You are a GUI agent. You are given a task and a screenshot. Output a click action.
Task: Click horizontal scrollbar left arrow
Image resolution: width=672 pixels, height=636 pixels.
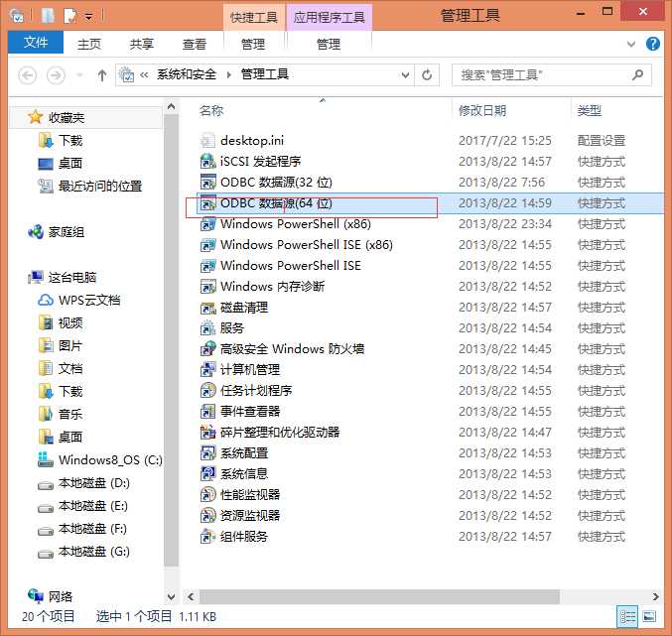[191, 596]
